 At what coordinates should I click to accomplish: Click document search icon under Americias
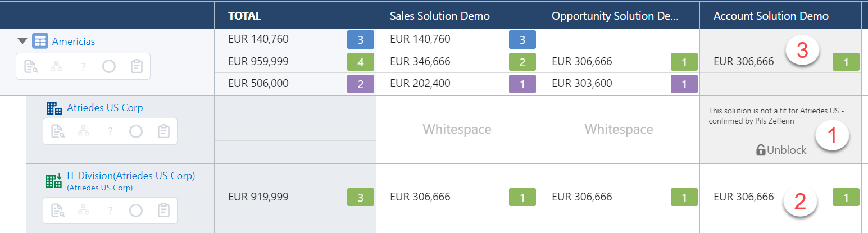(30, 66)
